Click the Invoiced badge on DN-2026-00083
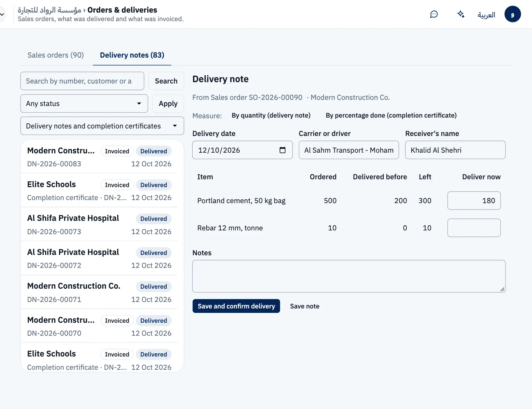 117,151
